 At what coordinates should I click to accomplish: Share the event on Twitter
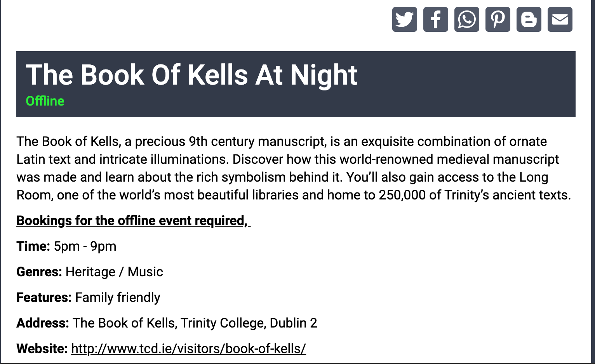[405, 19]
